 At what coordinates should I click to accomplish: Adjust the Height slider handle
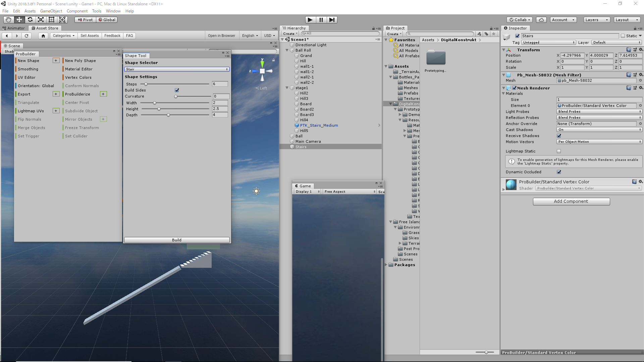point(159,109)
